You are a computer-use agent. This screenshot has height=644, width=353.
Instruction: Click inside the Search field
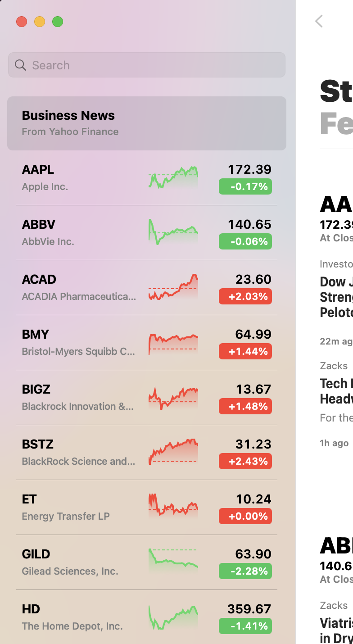click(x=146, y=65)
